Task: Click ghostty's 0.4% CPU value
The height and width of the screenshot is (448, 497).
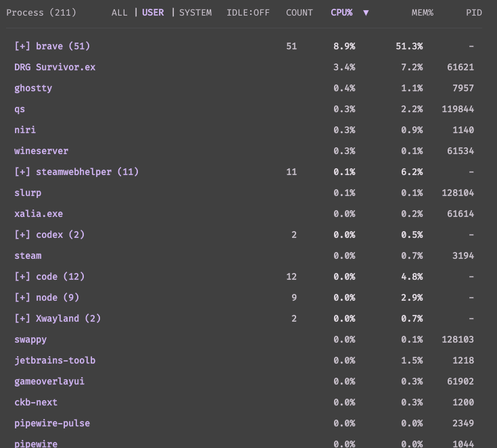Action: point(344,88)
